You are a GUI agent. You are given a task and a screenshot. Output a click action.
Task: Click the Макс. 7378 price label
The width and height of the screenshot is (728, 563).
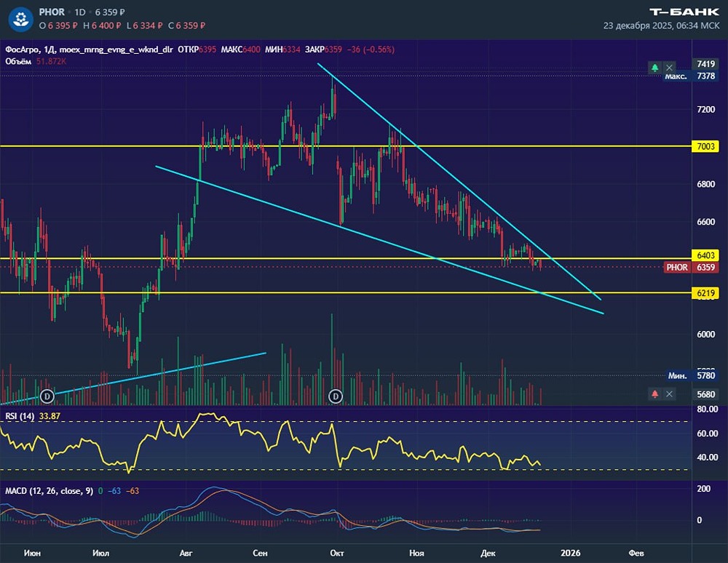[x=692, y=76]
